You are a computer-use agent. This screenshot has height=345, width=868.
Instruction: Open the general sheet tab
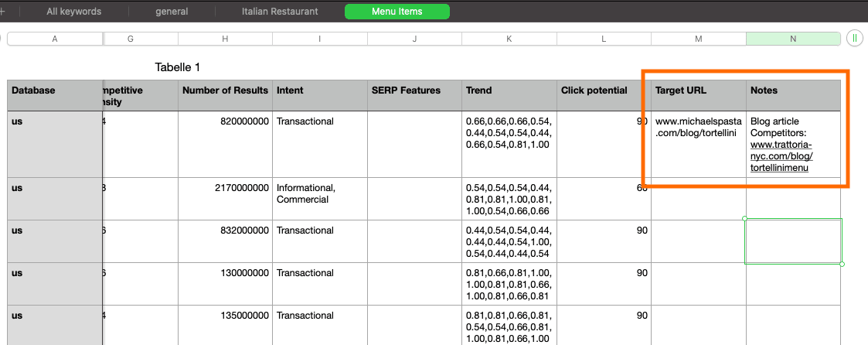172,12
